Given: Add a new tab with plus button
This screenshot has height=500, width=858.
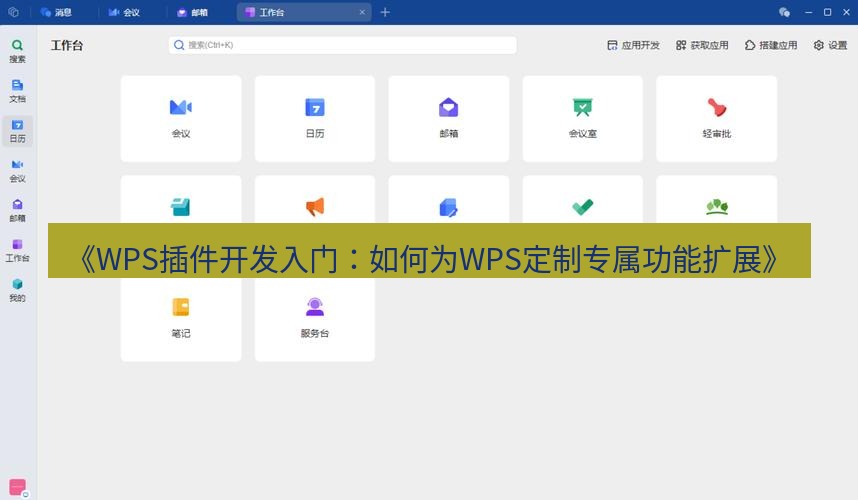Looking at the screenshot, I should (385, 12).
